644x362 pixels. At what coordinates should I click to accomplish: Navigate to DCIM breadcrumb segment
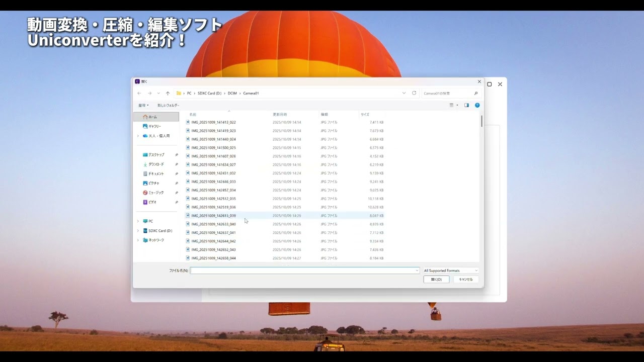(x=232, y=93)
